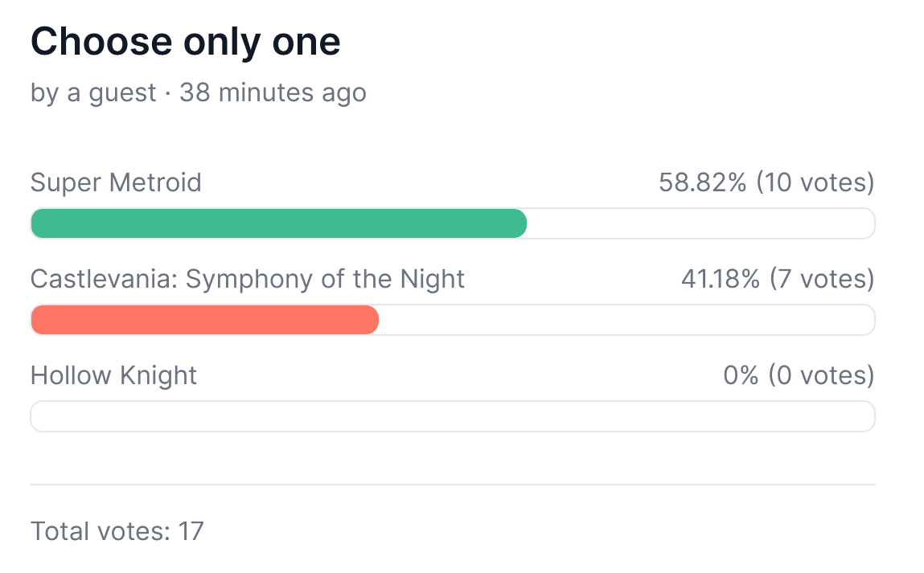Click the "by a guest" author text

point(92,93)
